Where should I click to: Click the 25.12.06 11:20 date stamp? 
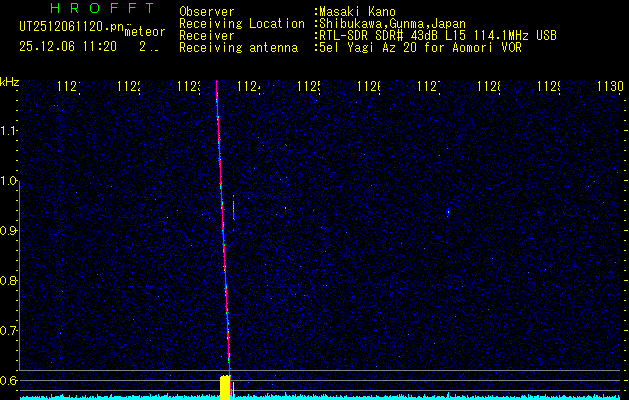click(68, 46)
